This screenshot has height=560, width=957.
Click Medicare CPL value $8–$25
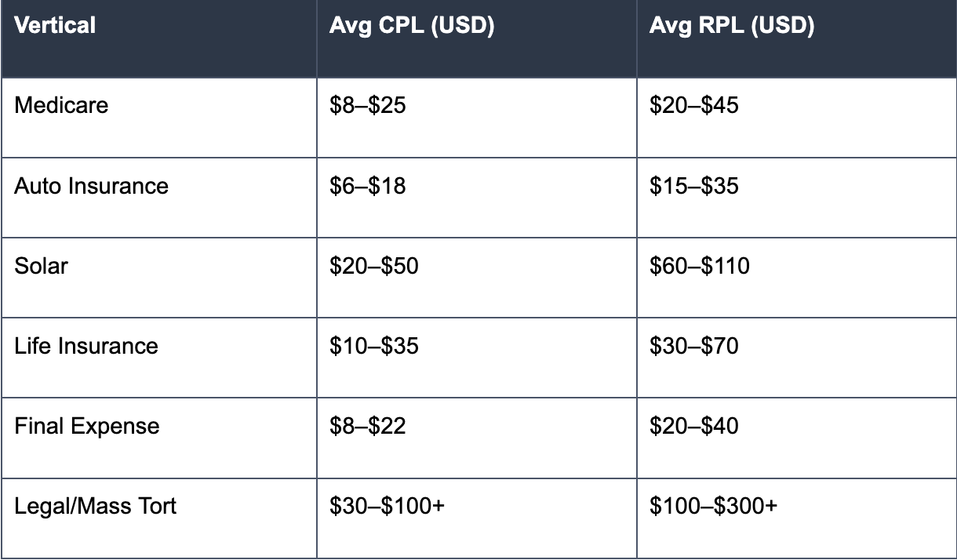point(368,105)
